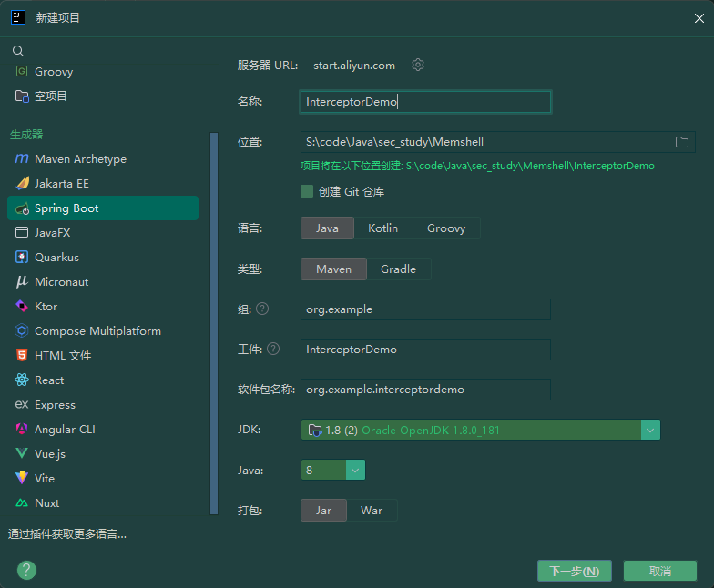Screen dimensions: 714x588
Task: Expand the JDK dropdown arrow
Action: point(650,430)
